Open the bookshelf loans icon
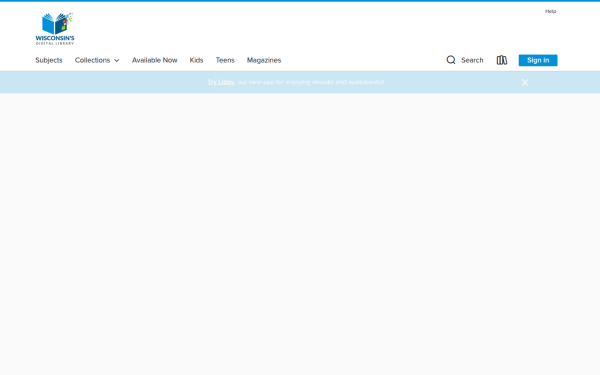The height and width of the screenshot is (375, 600). tap(502, 60)
